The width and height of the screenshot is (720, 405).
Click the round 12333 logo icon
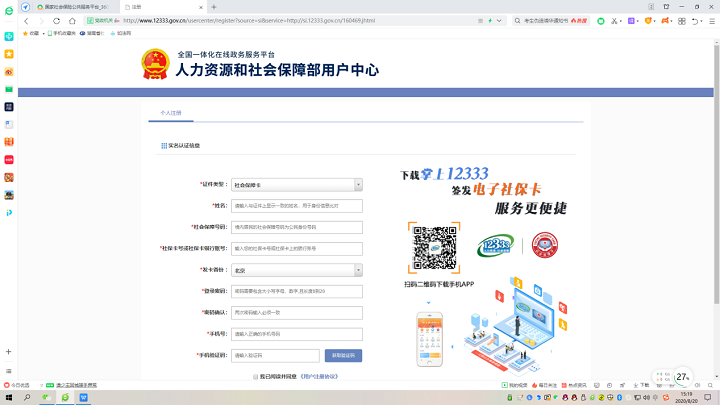click(x=494, y=247)
